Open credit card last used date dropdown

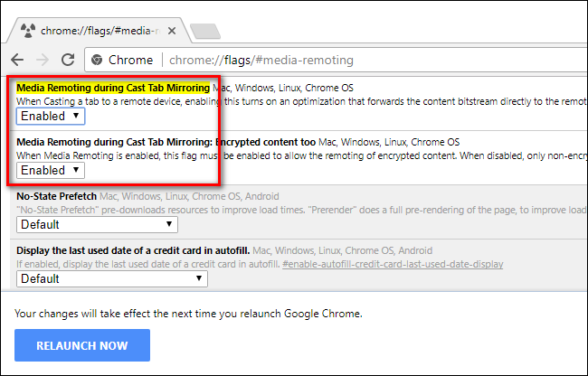coord(111,278)
